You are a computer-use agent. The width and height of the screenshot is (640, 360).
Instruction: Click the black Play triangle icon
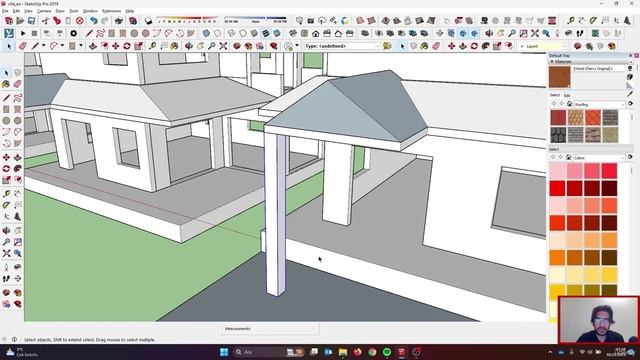(x=23, y=33)
